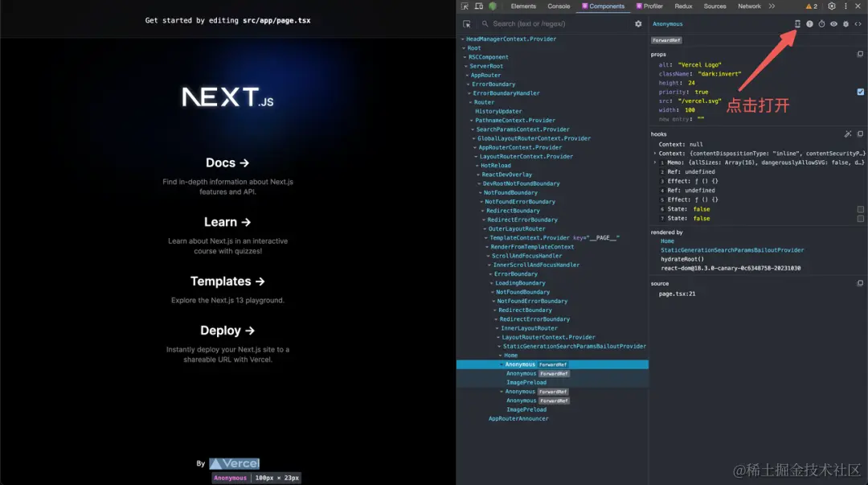The image size is (868, 485).
Task: Expand the Memo hook value
Action: 655,162
